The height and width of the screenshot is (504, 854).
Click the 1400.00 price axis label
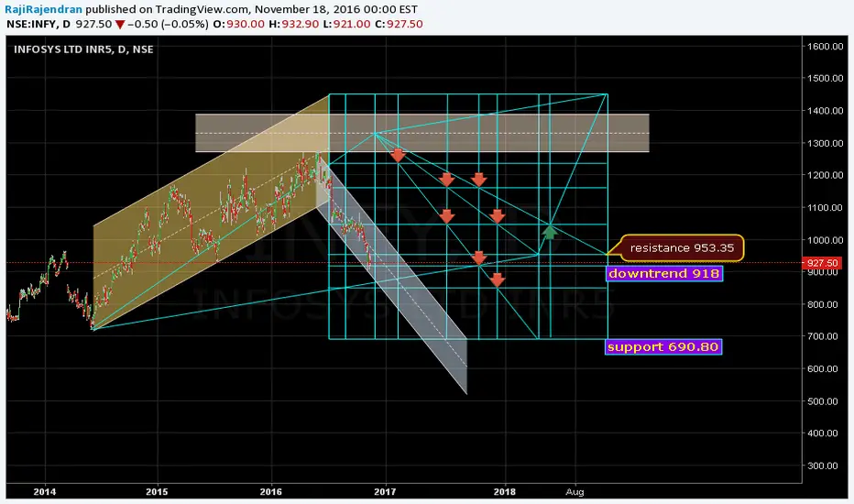[825, 111]
